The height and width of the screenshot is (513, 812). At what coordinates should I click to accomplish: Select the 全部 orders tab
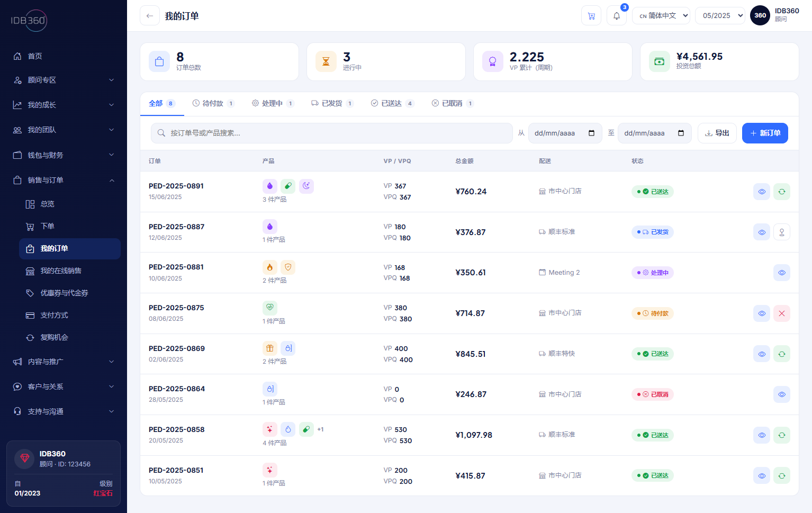(x=162, y=103)
